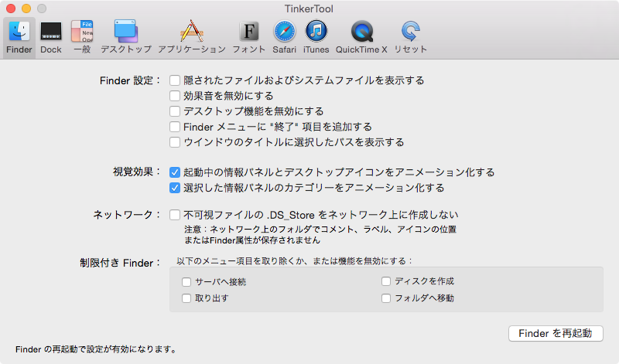Check ディスクを作成 restriction

(386, 281)
